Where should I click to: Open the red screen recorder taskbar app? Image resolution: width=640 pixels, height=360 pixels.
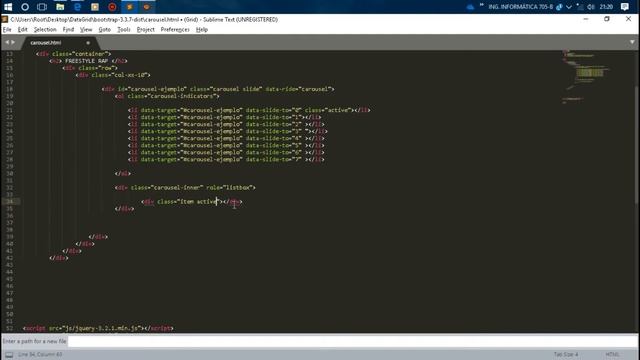(112, 7)
